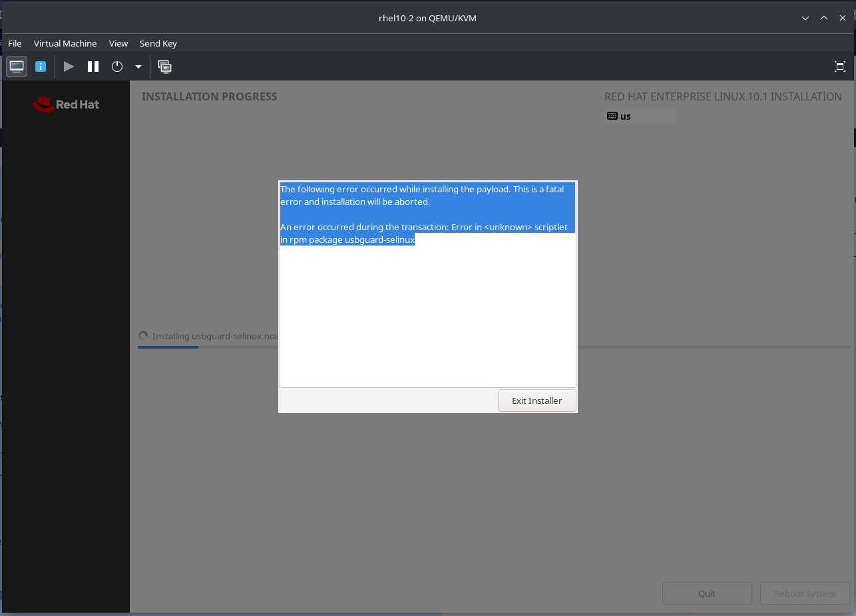Show virtual hardware details
This screenshot has width=856, height=616.
tap(41, 67)
